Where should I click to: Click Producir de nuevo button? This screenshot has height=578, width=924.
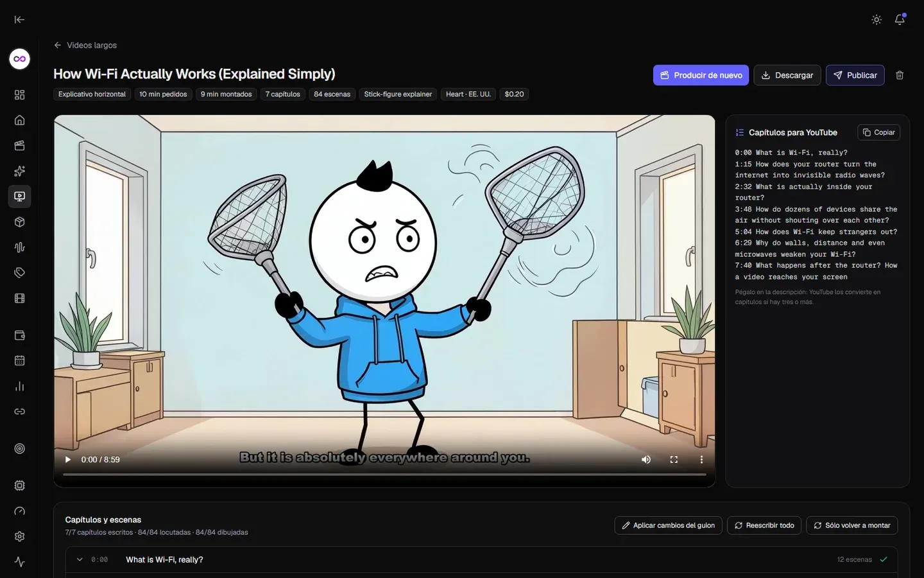click(x=701, y=75)
